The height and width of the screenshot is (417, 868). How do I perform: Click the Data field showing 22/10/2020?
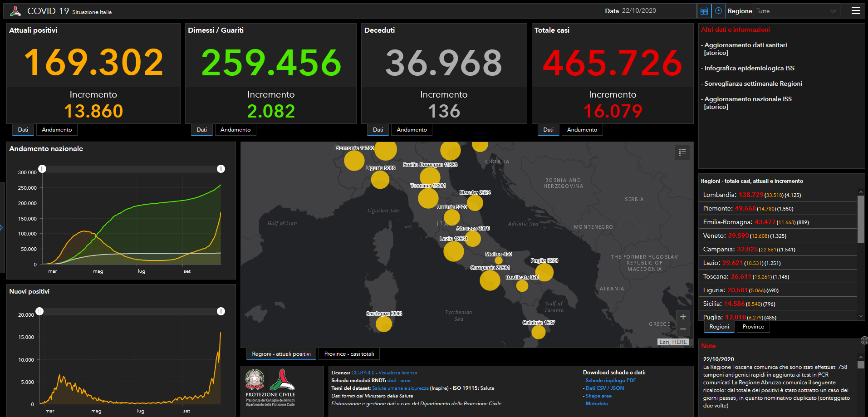point(658,11)
